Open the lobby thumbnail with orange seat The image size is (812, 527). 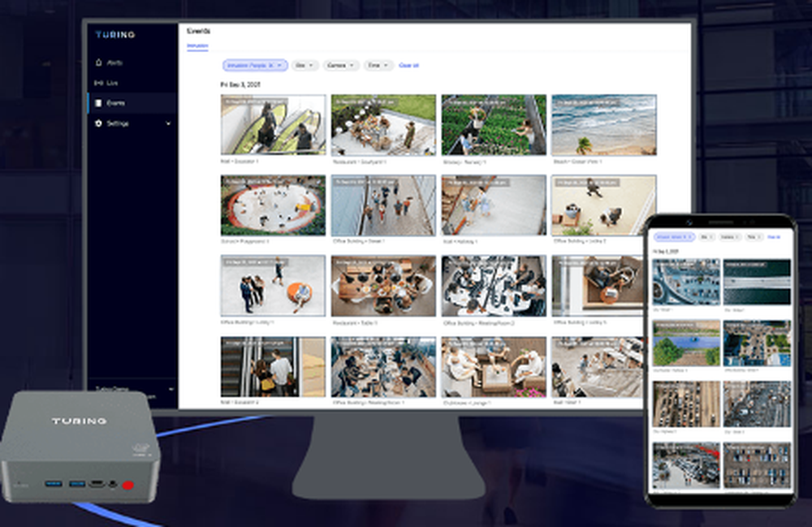(x=273, y=286)
